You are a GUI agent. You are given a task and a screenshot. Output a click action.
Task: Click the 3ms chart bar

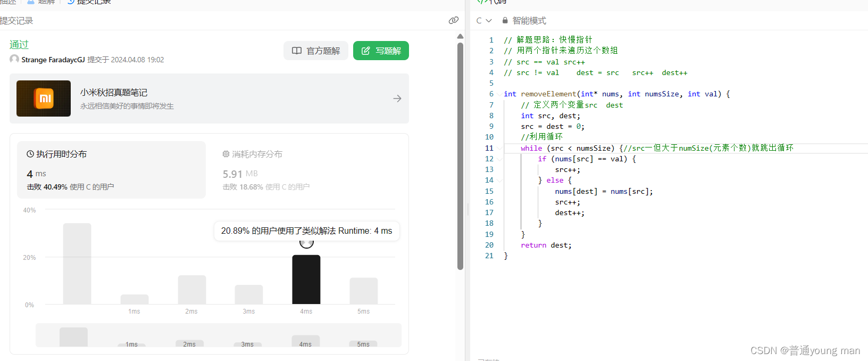point(249,294)
